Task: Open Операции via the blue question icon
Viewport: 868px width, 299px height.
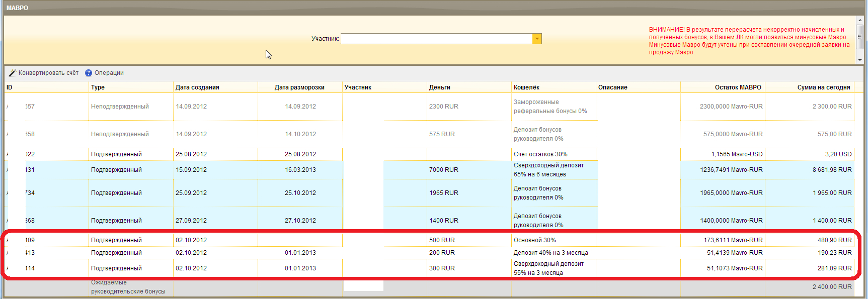Action: tap(89, 73)
